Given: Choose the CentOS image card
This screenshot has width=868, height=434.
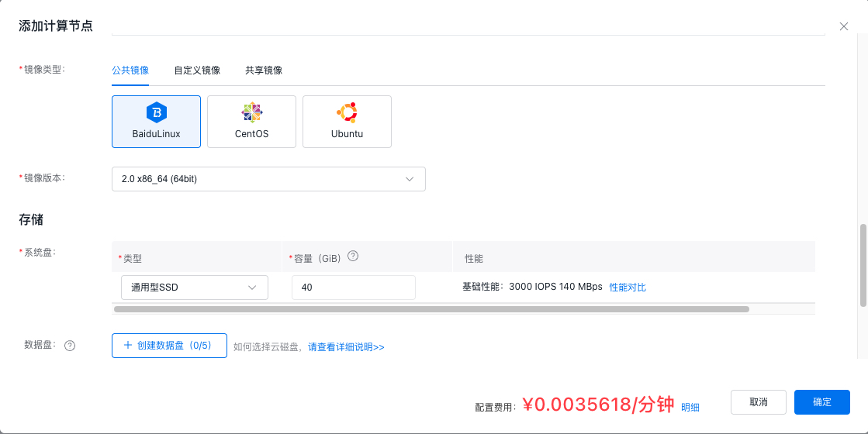Looking at the screenshot, I should tap(251, 122).
